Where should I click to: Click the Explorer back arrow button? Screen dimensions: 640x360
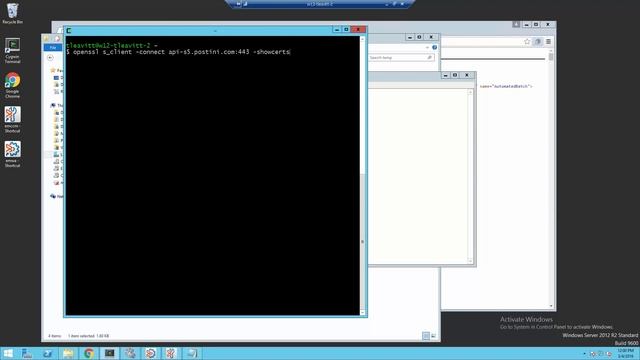pos(50,58)
